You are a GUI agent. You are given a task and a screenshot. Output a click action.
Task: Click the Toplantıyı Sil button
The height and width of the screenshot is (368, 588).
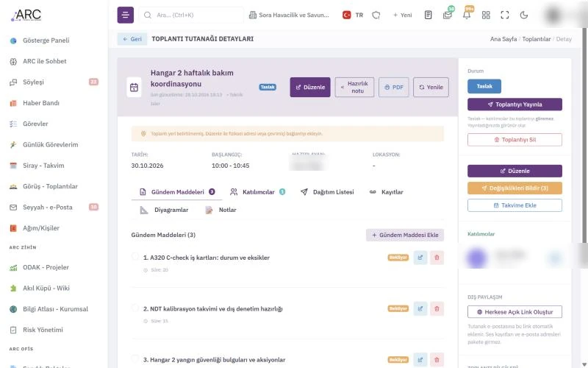coord(514,140)
